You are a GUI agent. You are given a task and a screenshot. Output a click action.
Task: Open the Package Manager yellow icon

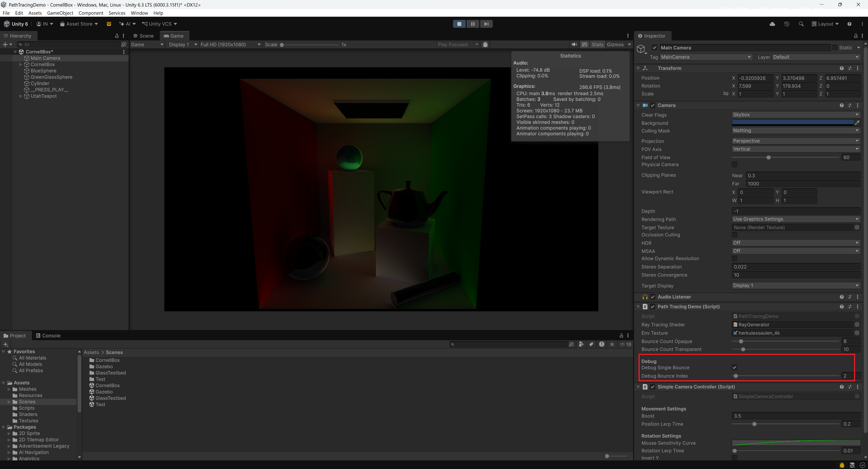point(108,24)
